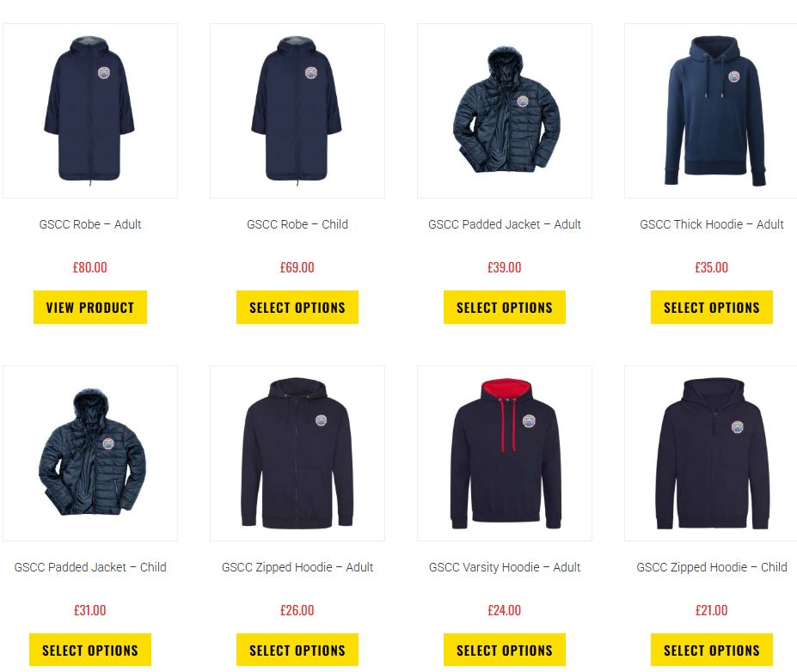Open the red-hooded Varsity Hoodie image
The image size is (797, 672).
(504, 453)
